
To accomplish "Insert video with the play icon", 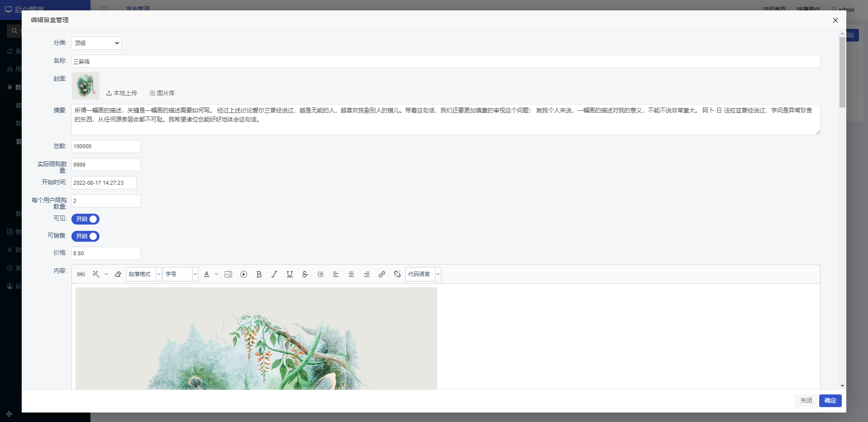I will pos(244,274).
